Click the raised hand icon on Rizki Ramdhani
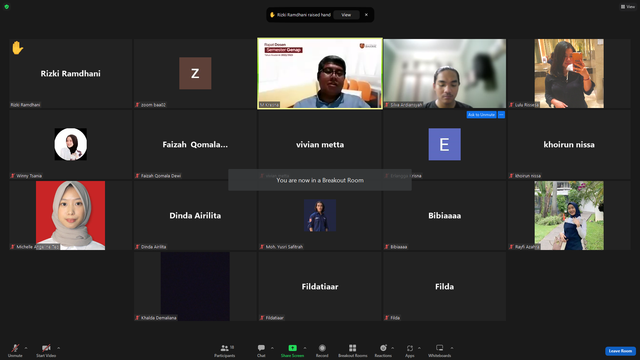640x360 pixels. 17,48
